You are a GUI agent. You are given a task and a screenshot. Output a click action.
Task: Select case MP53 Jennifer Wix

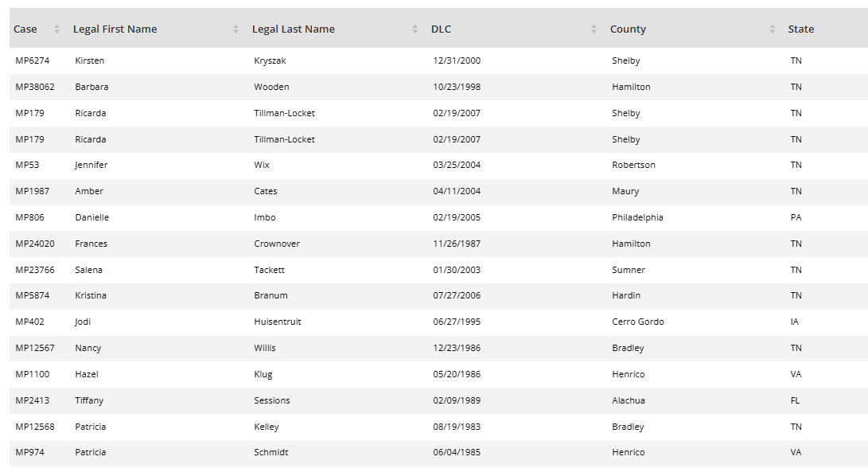pos(27,165)
